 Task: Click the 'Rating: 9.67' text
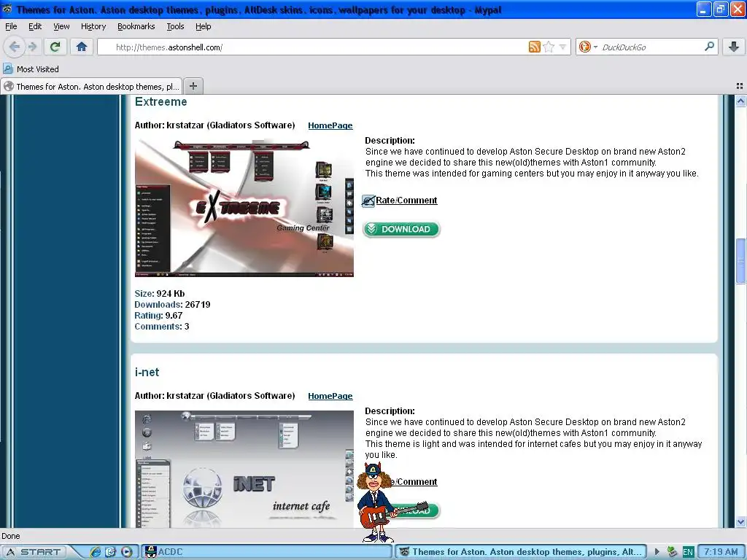click(158, 316)
